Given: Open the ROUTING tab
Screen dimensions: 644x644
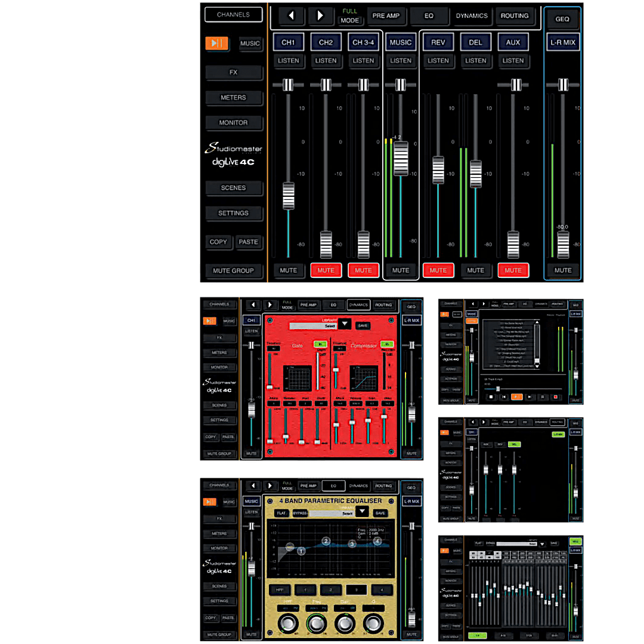Looking at the screenshot, I should coord(515,16).
